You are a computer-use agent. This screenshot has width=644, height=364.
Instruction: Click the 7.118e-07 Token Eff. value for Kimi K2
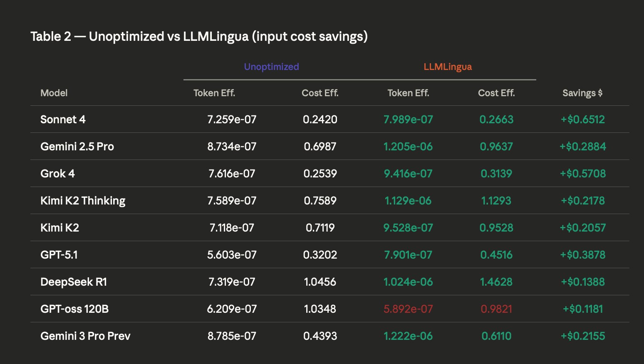click(x=231, y=227)
